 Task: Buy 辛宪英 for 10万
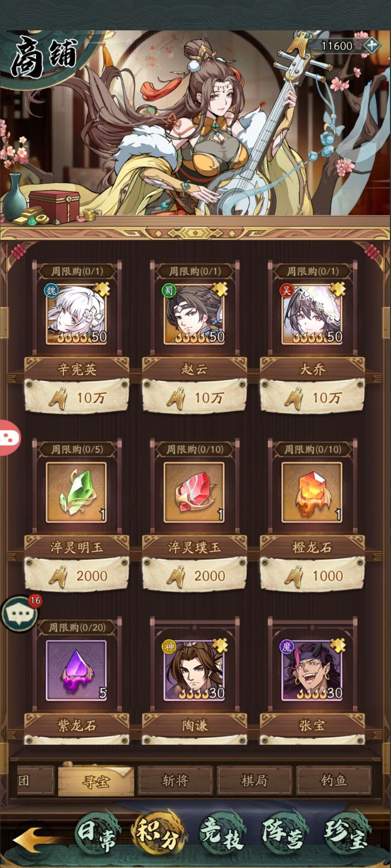pyautogui.click(x=77, y=398)
